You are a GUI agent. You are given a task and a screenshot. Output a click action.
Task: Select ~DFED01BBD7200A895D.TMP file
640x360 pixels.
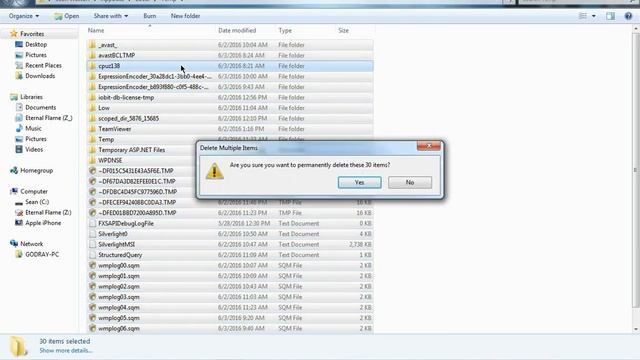(137, 213)
